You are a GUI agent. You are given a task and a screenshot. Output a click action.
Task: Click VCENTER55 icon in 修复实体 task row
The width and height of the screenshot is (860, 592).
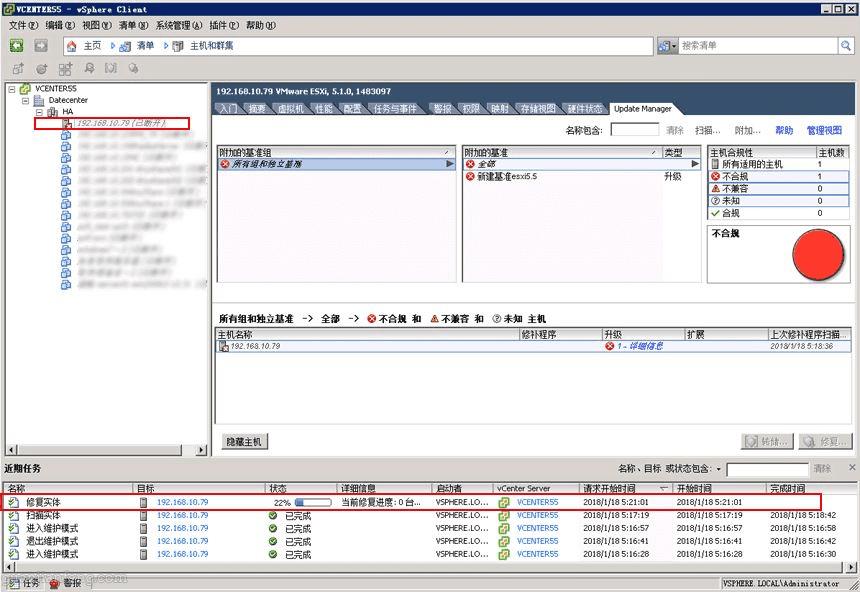pyautogui.click(x=504, y=502)
